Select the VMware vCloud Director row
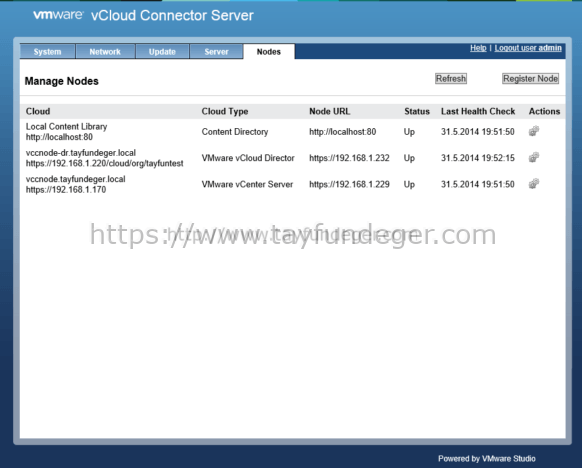This screenshot has width=582, height=468. (293, 158)
